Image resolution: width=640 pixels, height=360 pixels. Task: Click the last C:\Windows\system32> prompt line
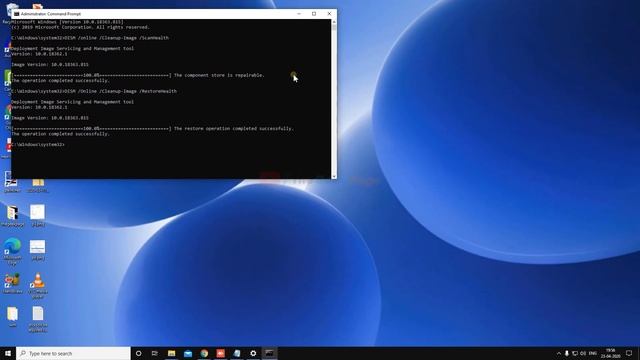[38, 144]
